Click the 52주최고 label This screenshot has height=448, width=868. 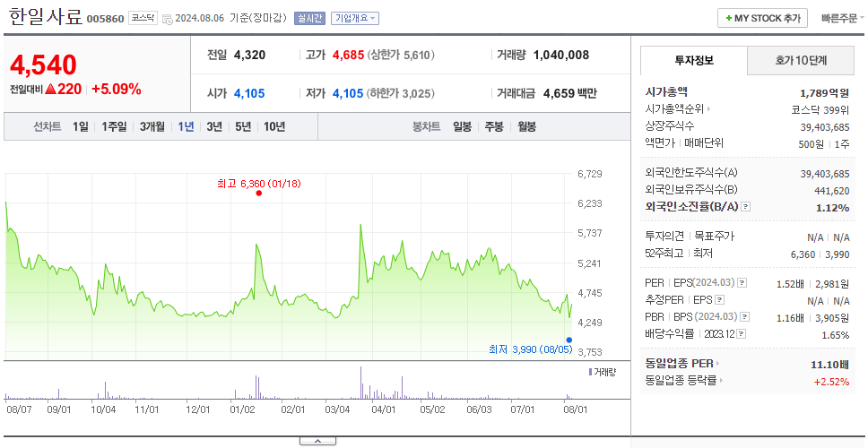click(664, 254)
